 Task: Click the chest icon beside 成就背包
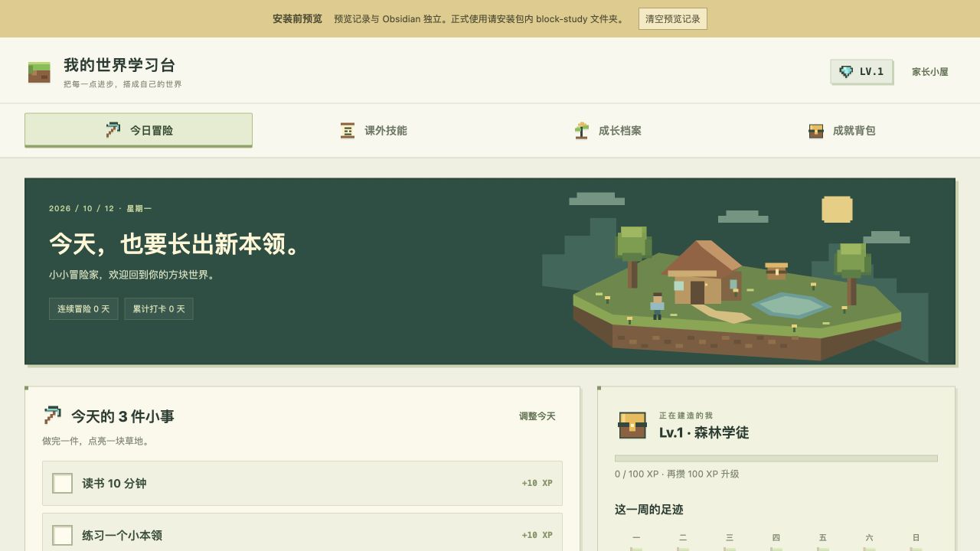pyautogui.click(x=816, y=131)
